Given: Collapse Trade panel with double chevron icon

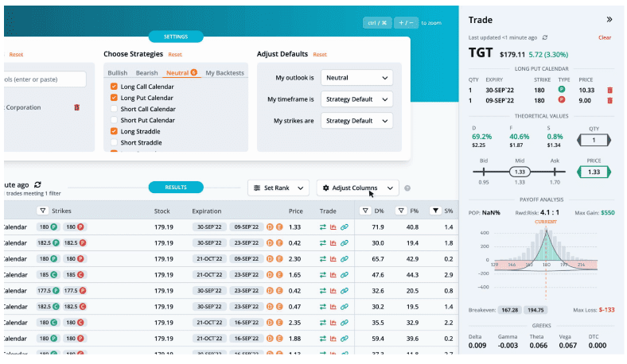Looking at the screenshot, I should [x=609, y=19].
